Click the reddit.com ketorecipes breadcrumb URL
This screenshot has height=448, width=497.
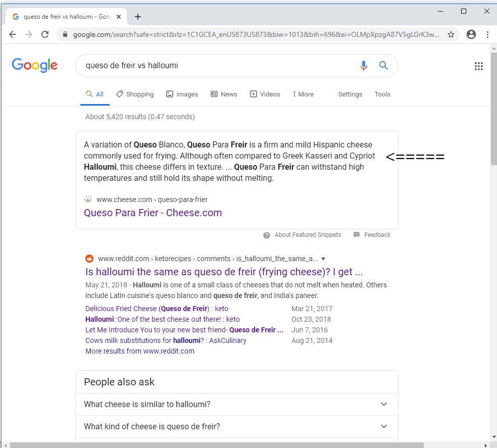(208, 259)
